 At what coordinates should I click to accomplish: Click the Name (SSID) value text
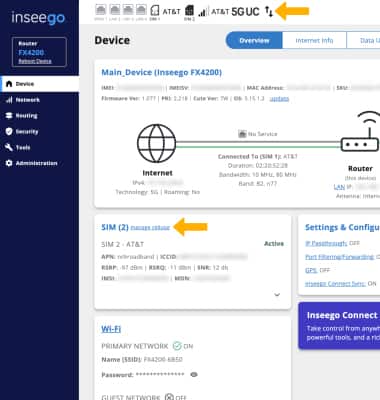click(x=163, y=360)
